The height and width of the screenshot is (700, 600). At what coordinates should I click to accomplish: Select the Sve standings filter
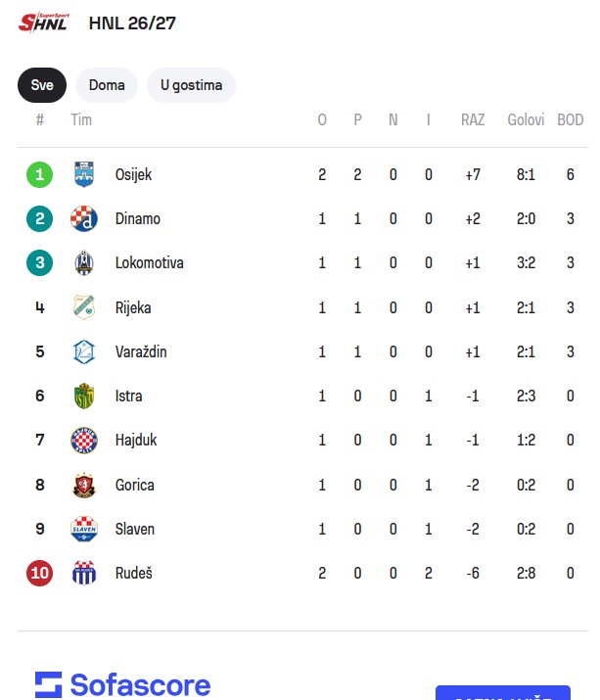[x=42, y=85]
